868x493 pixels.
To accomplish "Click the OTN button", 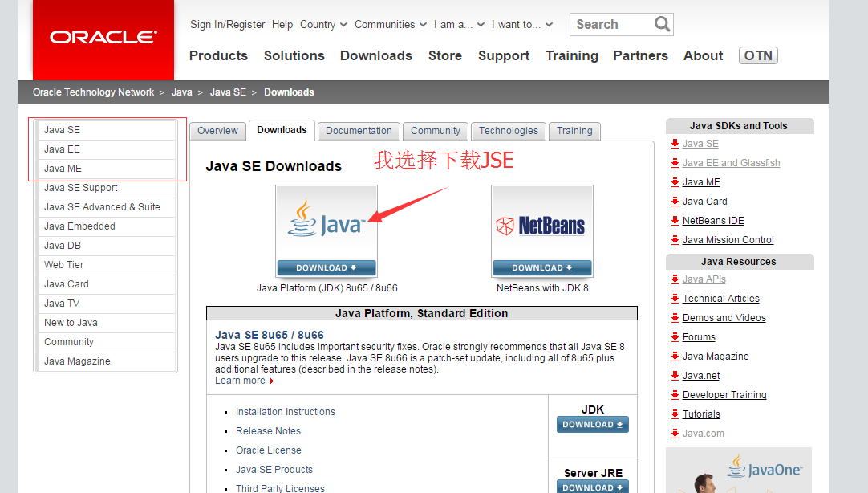I will 758,55.
